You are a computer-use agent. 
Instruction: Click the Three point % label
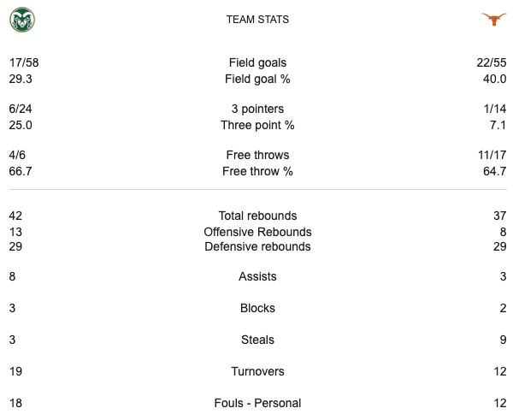(x=257, y=125)
